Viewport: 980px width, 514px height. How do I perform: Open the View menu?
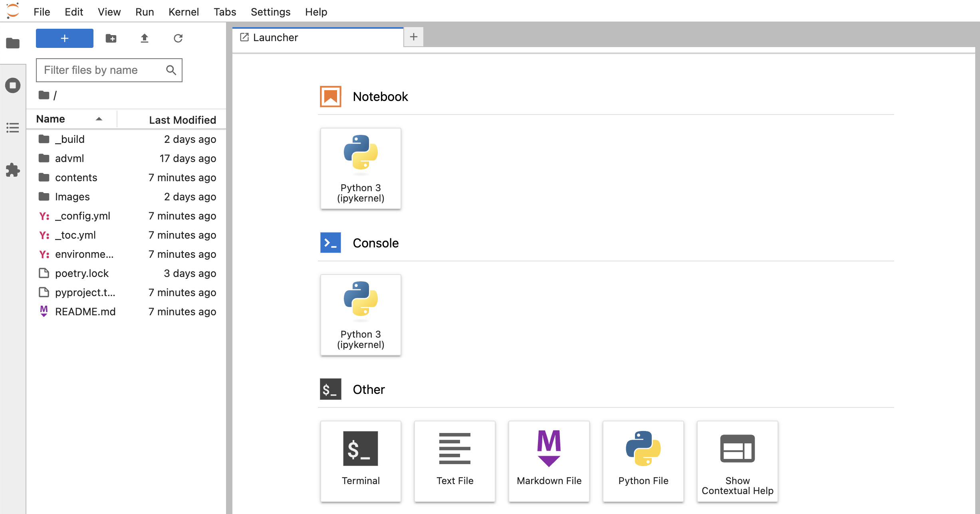[x=109, y=12]
